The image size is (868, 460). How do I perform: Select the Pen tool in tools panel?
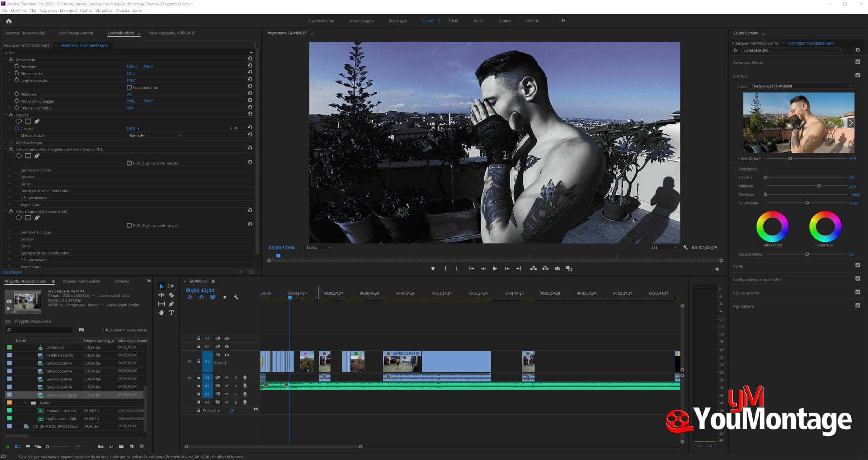click(171, 304)
